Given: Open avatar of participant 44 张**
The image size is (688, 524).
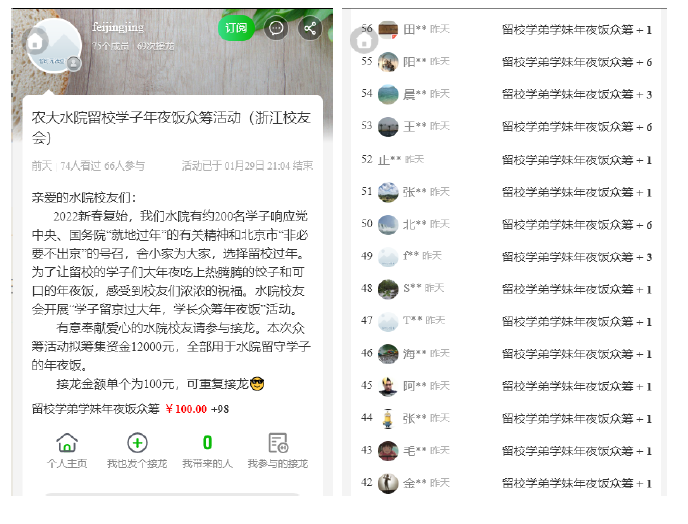Looking at the screenshot, I should click(388, 418).
